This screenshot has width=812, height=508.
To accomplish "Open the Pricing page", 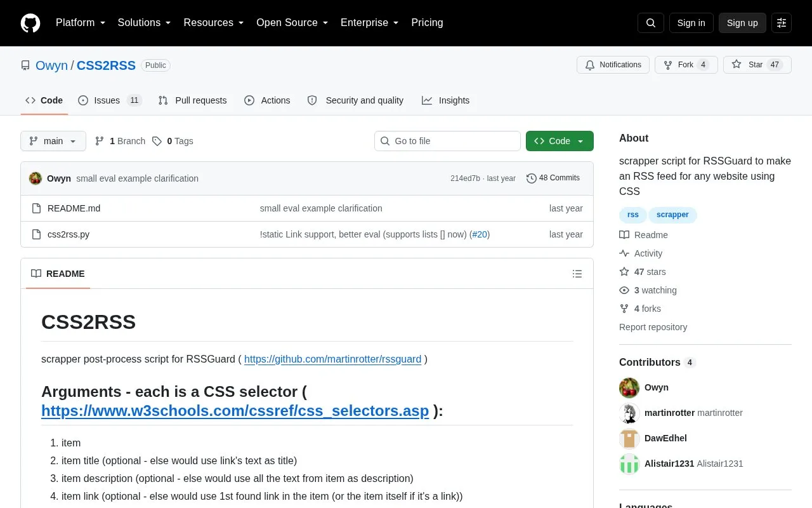I will click(427, 23).
